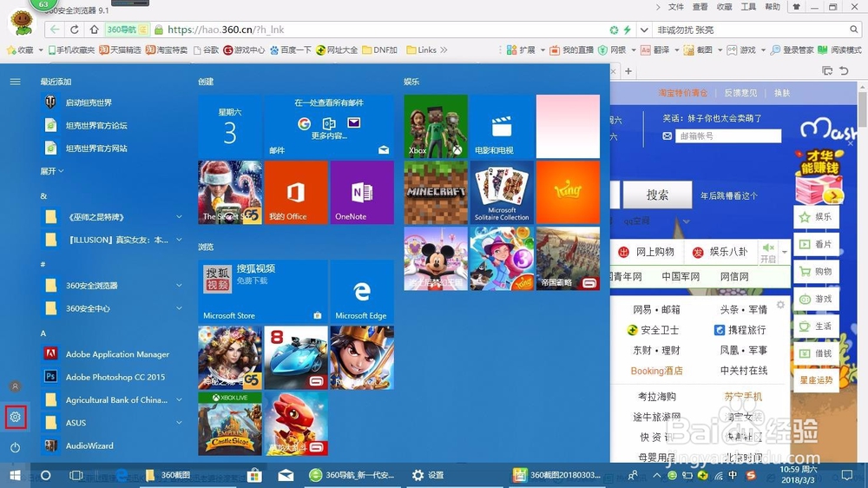The height and width of the screenshot is (488, 868).
Task: Open the 电影和电视 tile
Action: (x=502, y=126)
